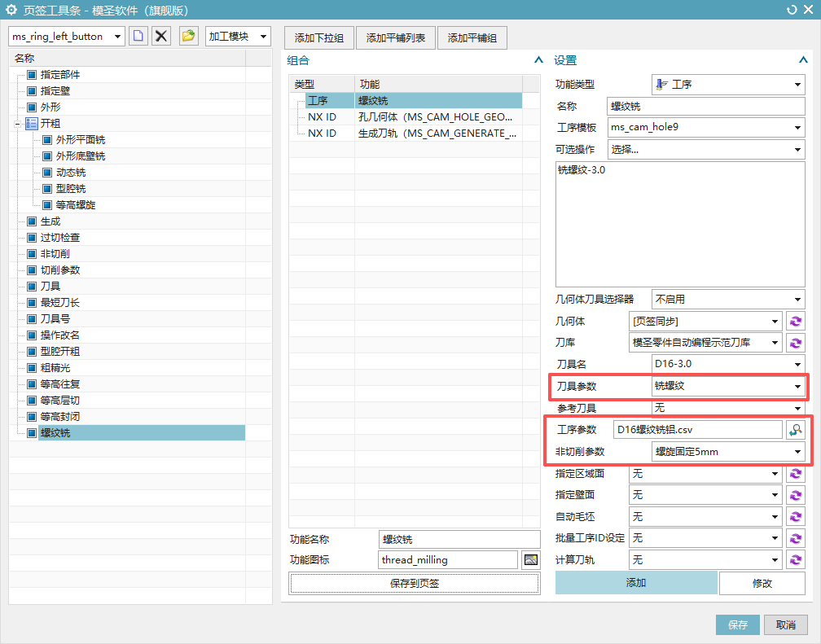Screen dimensions: 821x644
Task: Collapse the 设置 section chevron
Action: (x=803, y=60)
